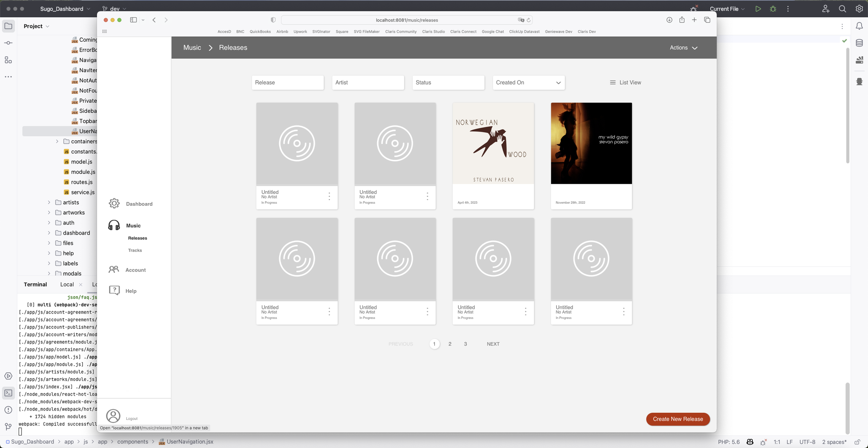Switch to List View
This screenshot has height=448, width=868.
(x=625, y=83)
